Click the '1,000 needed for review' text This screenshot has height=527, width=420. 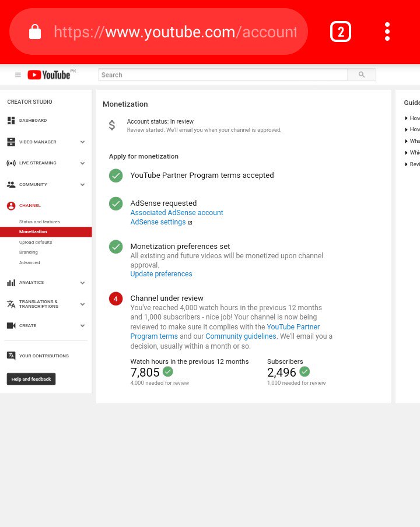(296, 383)
